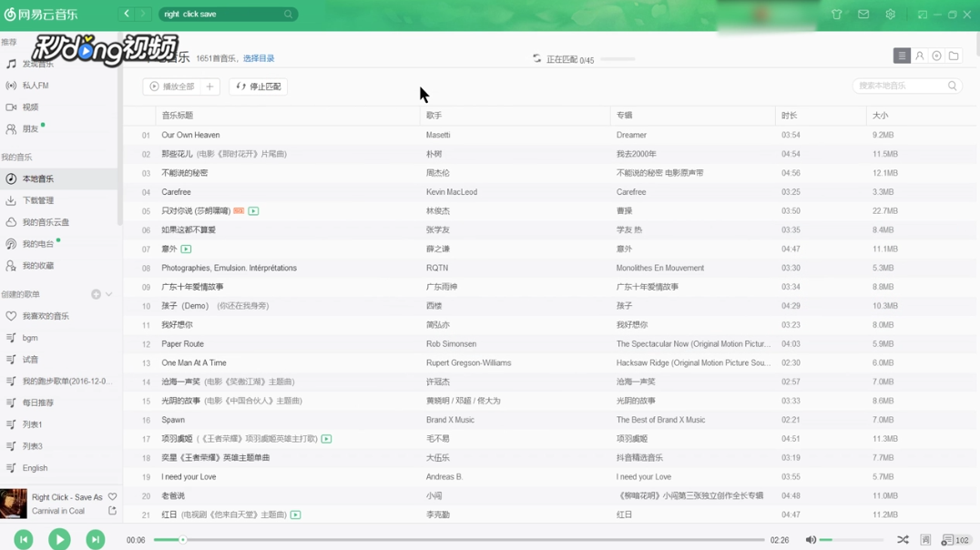Open the 列表1 playlist
This screenshot has height=550, width=980.
point(59,424)
